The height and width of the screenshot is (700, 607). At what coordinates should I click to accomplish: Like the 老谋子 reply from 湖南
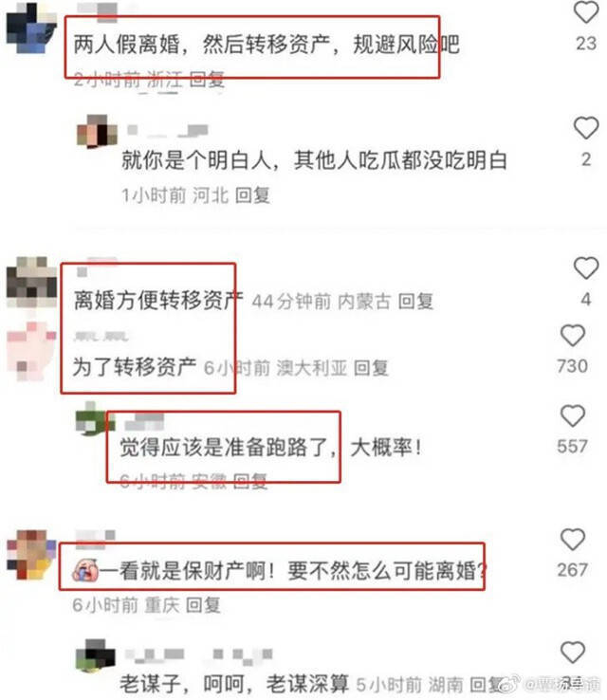(x=573, y=653)
